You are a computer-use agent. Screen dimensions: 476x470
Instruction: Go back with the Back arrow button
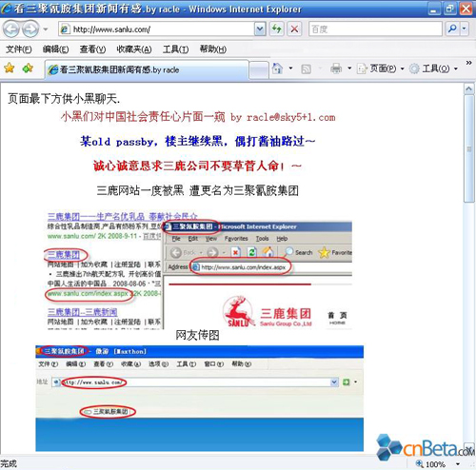11,29
